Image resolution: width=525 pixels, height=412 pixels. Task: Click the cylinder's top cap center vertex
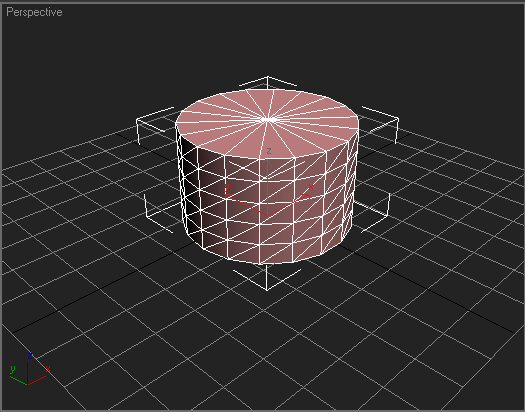(x=268, y=119)
